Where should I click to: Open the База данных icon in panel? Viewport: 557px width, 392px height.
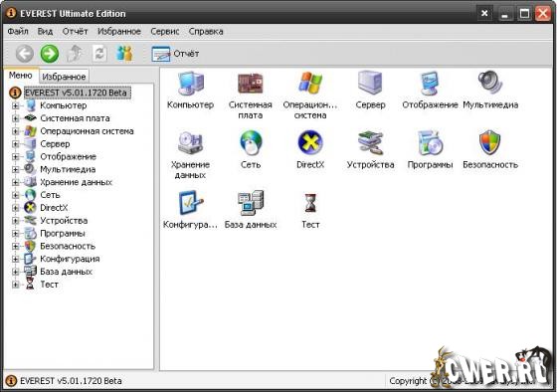pyautogui.click(x=251, y=203)
